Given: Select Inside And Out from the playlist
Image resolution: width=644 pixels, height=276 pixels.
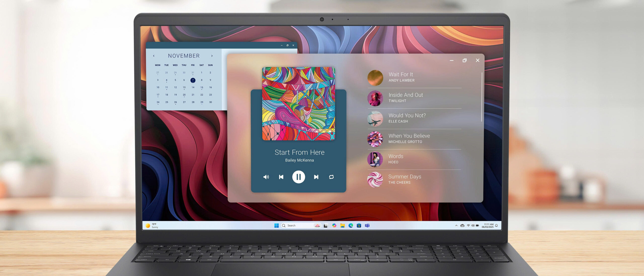Looking at the screenshot, I should coord(406,97).
